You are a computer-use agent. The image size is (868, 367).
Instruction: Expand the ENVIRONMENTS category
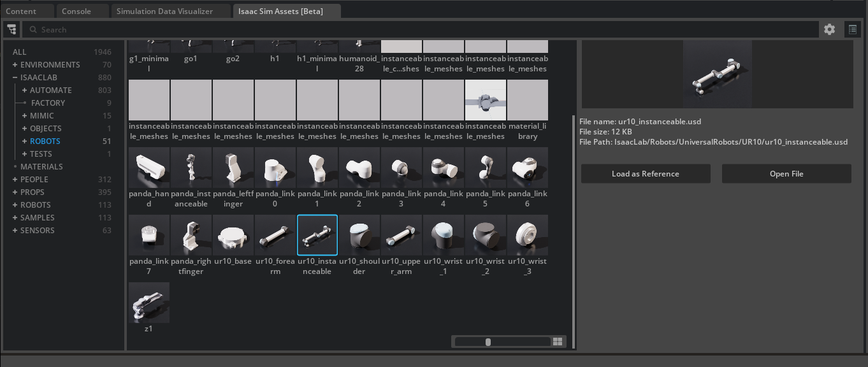(x=15, y=65)
